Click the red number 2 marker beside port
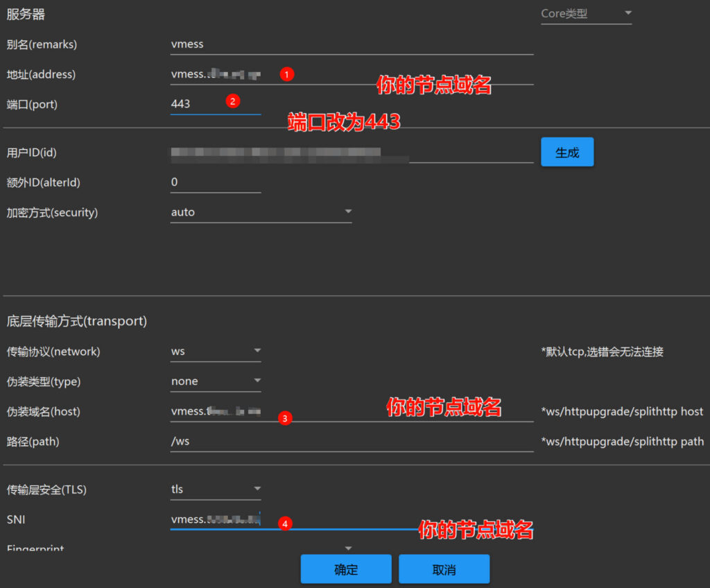 (232, 101)
